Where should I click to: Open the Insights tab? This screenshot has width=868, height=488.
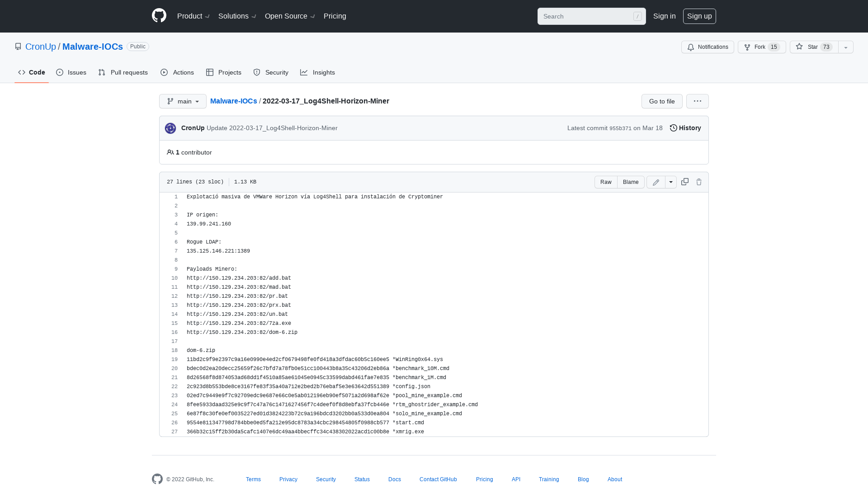tap(317, 72)
